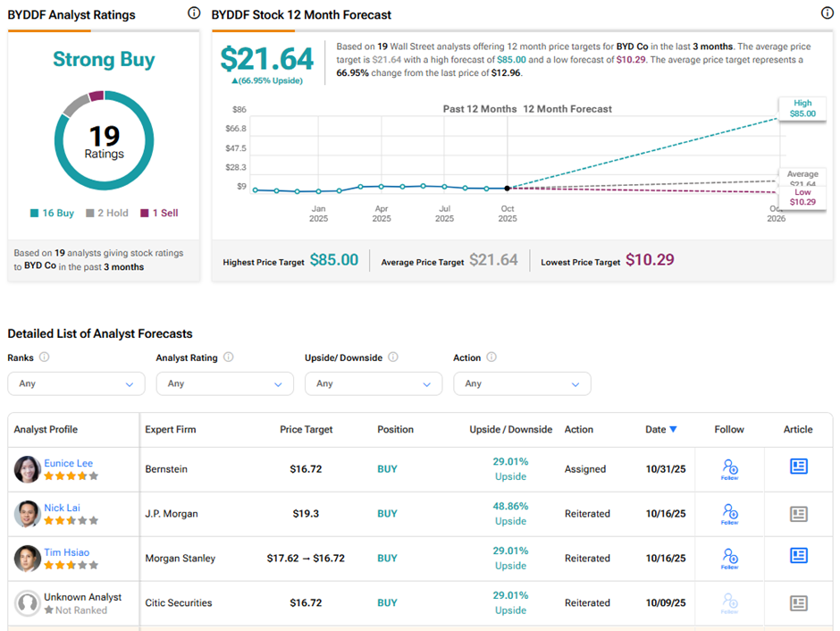Sort table by Date column
Viewport: 840px width, 631px height.
(x=660, y=430)
